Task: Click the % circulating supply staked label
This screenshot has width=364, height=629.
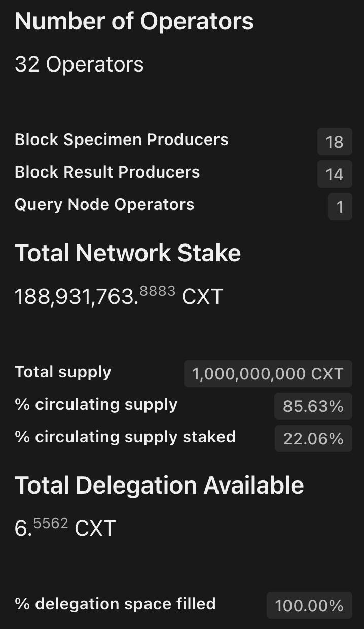Action: (125, 437)
